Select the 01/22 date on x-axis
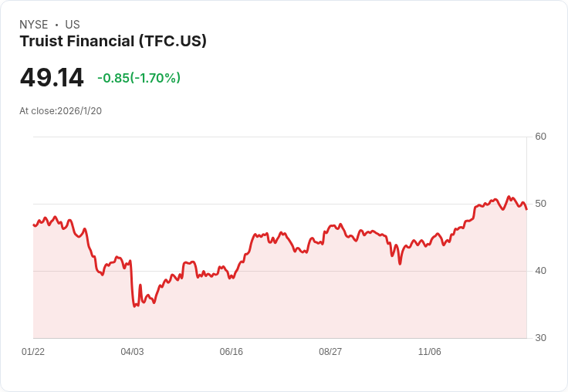The height and width of the screenshot is (392, 568). coord(33,352)
